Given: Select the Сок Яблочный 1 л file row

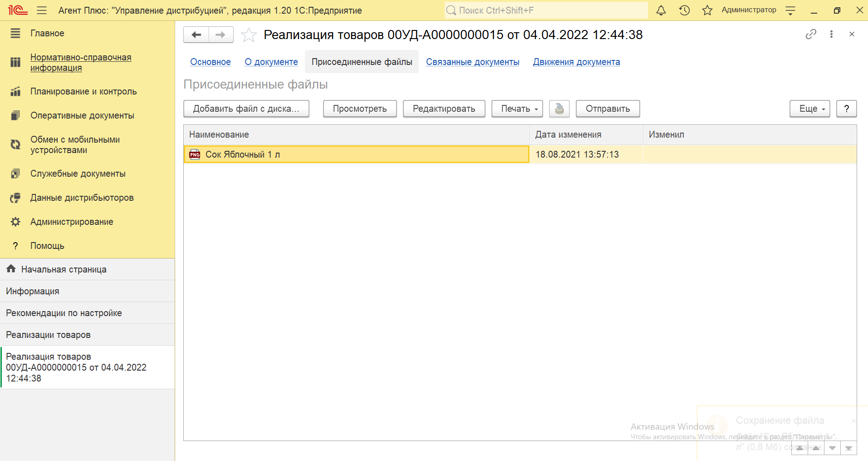Looking at the screenshot, I should (356, 154).
